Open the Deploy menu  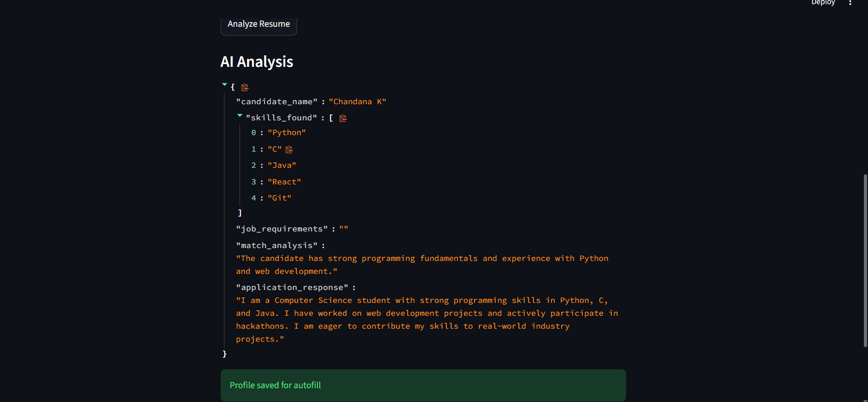(823, 3)
